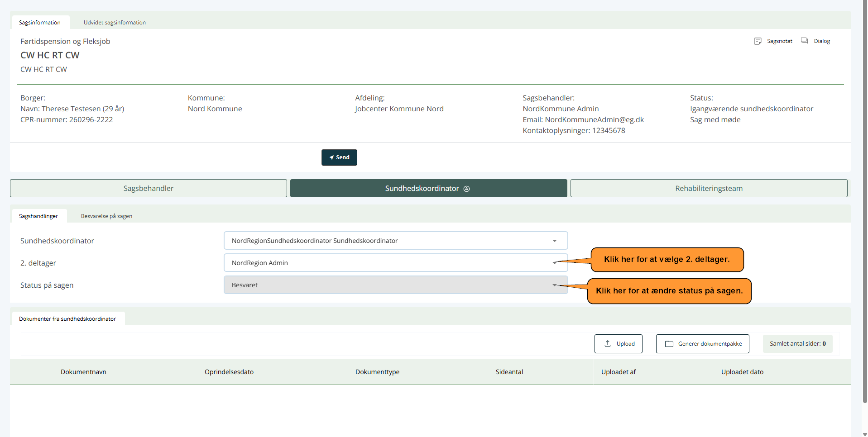868x437 pixels.
Task: Click the folder icon for Generer dokumentpakke
Action: [x=669, y=344]
